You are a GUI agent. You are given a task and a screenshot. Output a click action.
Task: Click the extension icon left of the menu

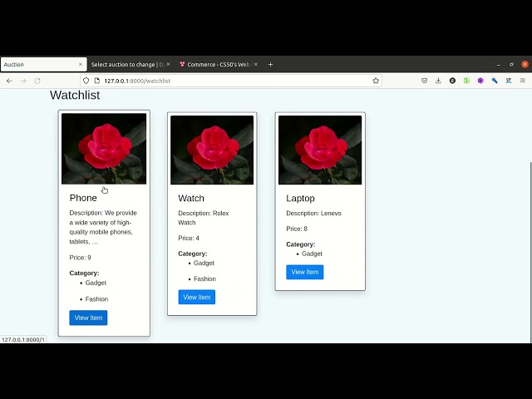pos(508,81)
